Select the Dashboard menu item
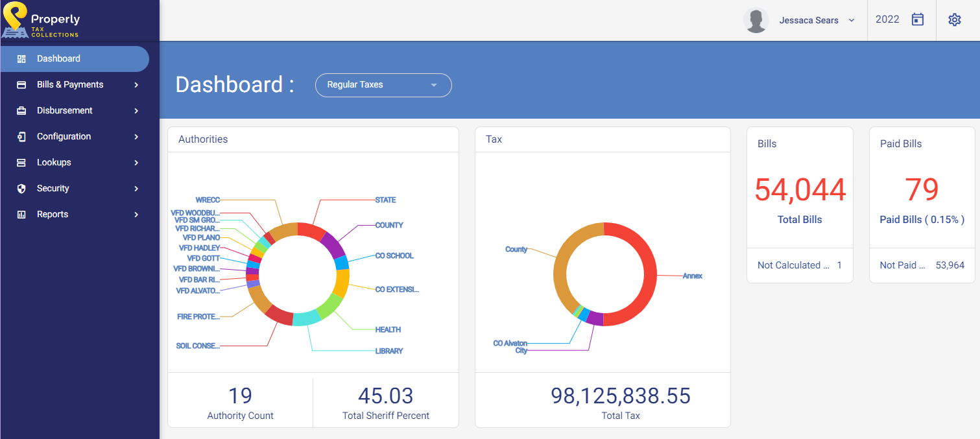 pos(58,59)
